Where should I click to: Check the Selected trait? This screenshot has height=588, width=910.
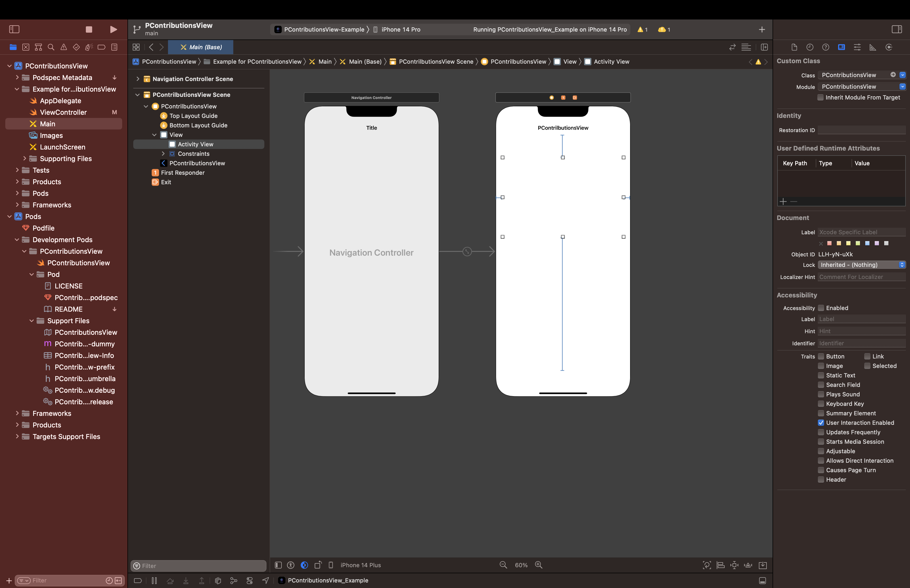pyautogui.click(x=867, y=366)
